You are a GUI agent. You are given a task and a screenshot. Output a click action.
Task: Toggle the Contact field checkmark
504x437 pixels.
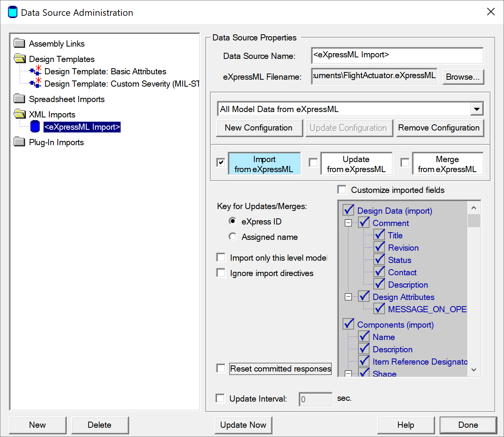click(x=380, y=271)
